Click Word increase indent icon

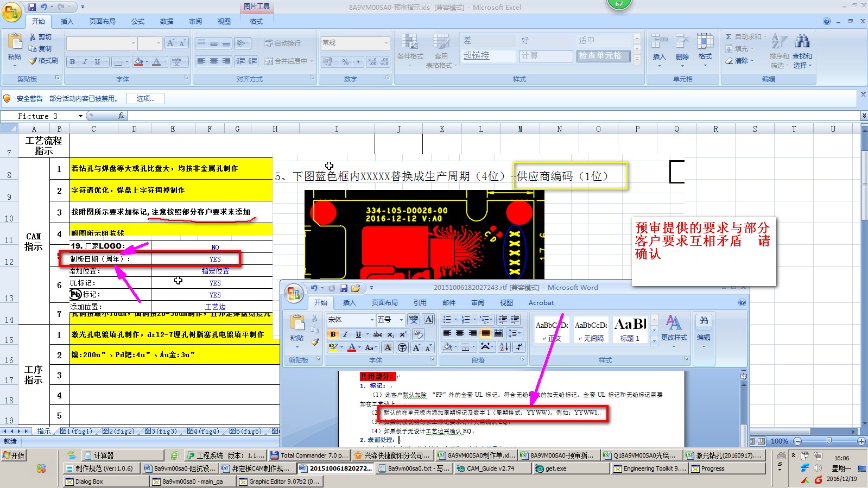[x=515, y=319]
